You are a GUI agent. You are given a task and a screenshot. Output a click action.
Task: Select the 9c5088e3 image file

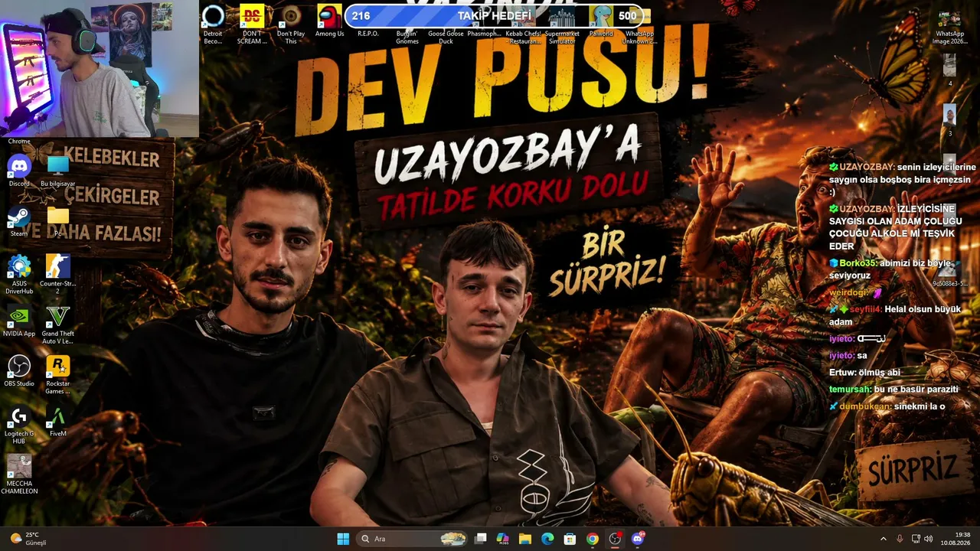pyautogui.click(x=949, y=272)
